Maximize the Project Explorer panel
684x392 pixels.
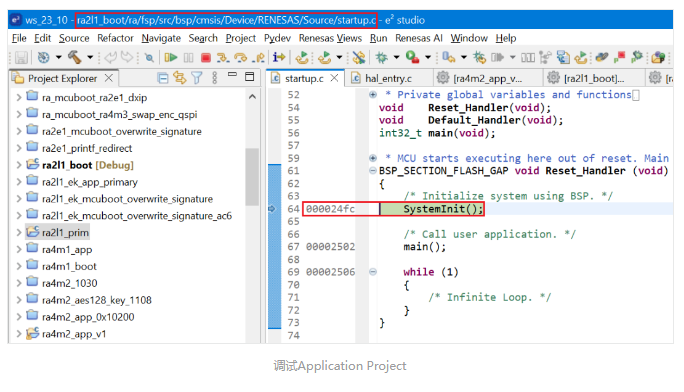coord(250,77)
